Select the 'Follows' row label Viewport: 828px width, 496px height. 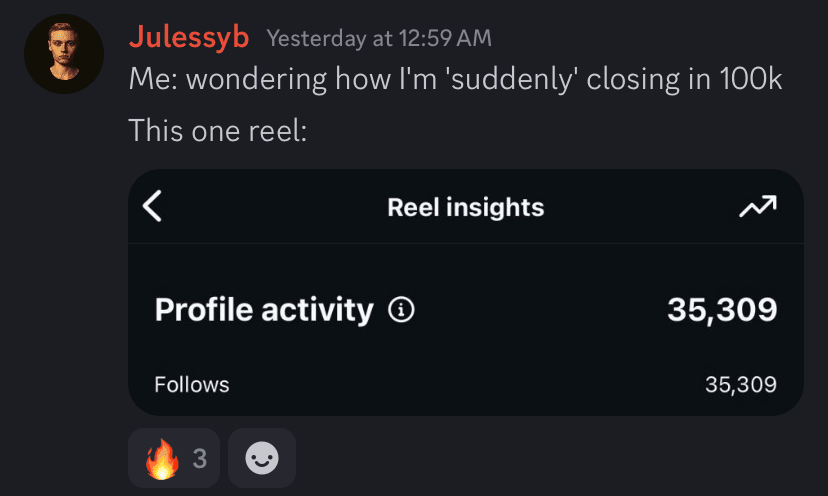pos(192,384)
